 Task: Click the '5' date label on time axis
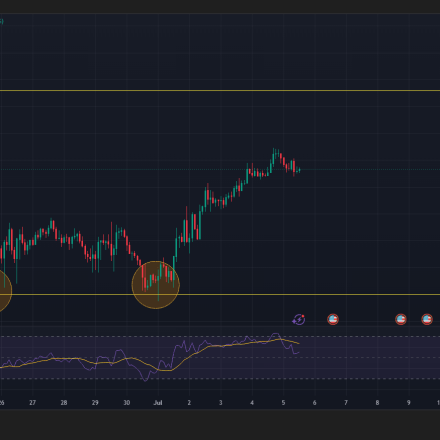[x=283, y=403]
